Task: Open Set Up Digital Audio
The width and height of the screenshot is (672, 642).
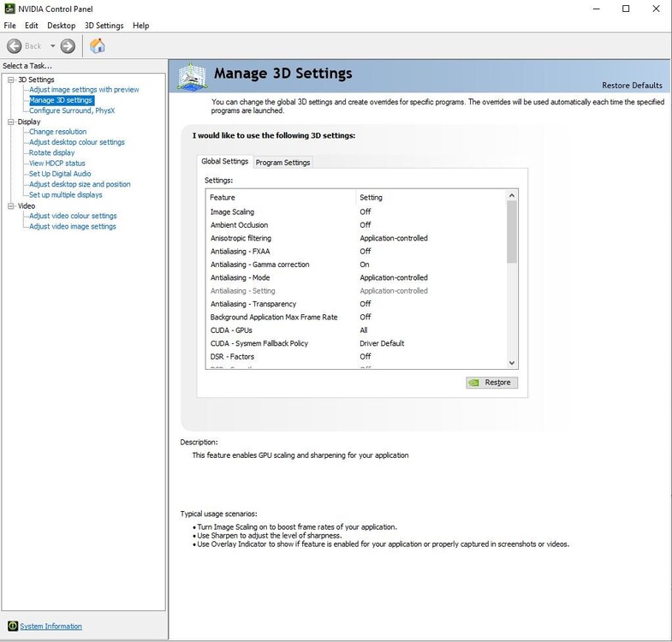Action: click(x=60, y=174)
